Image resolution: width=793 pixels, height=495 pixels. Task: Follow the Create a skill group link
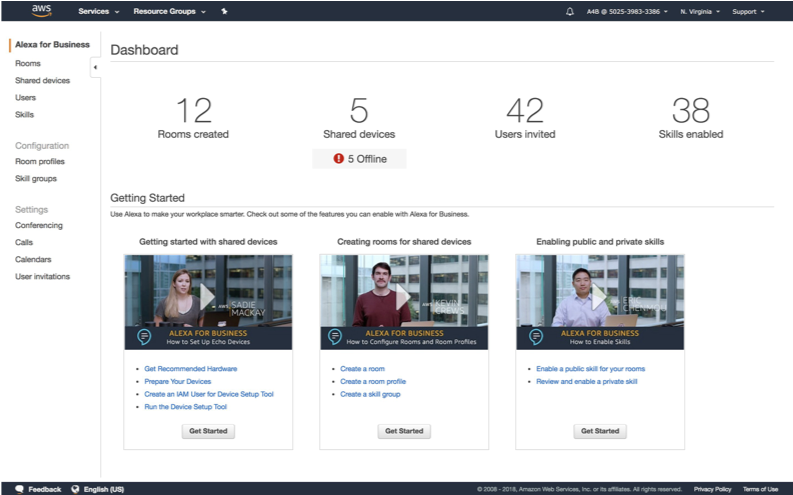click(370, 394)
